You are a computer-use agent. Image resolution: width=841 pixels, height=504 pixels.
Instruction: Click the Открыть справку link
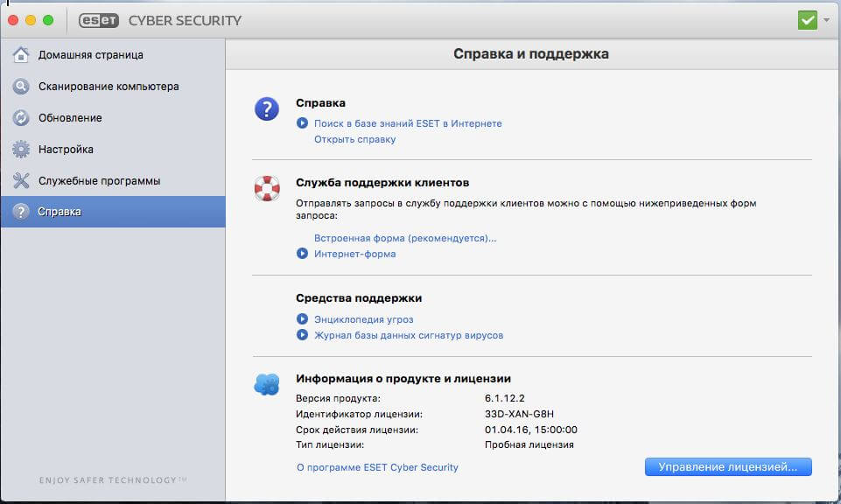(355, 139)
